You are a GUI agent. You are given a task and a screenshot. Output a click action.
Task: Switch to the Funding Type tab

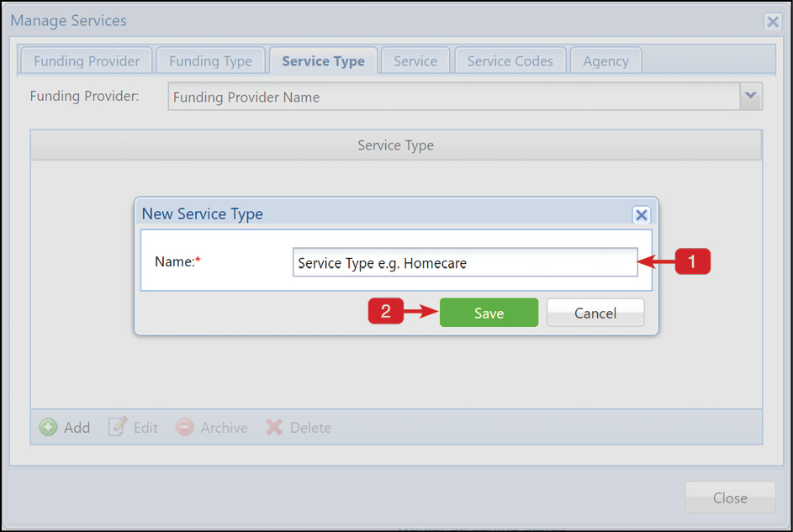click(x=210, y=61)
